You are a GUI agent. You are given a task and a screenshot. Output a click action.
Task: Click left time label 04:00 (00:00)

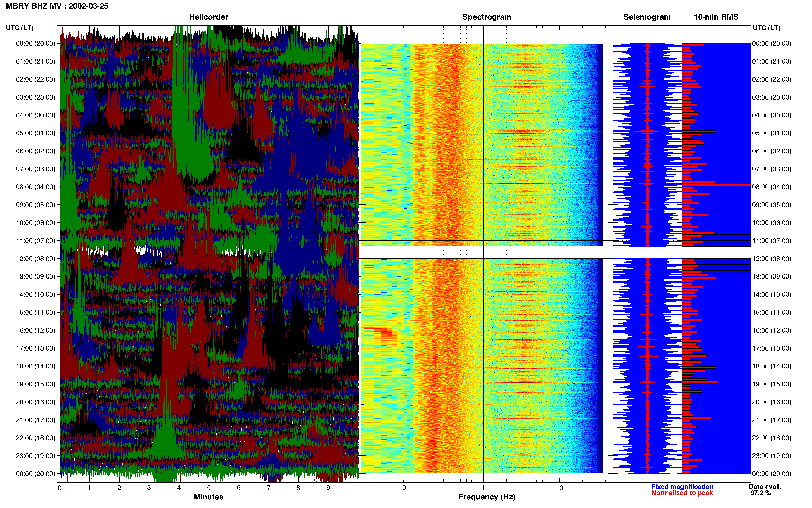click(36, 115)
